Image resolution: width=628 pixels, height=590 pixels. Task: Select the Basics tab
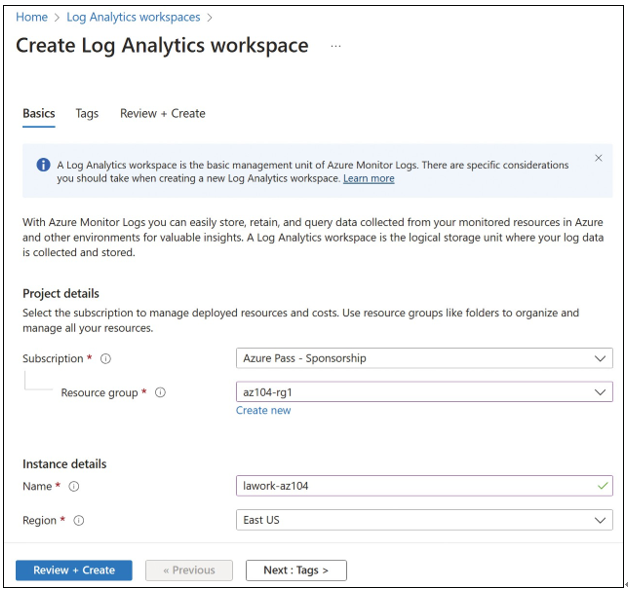39,114
